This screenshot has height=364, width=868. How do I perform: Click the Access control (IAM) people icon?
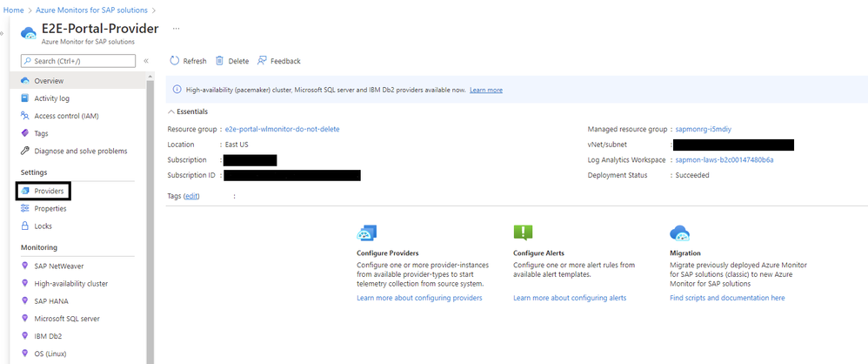pyautogui.click(x=24, y=116)
